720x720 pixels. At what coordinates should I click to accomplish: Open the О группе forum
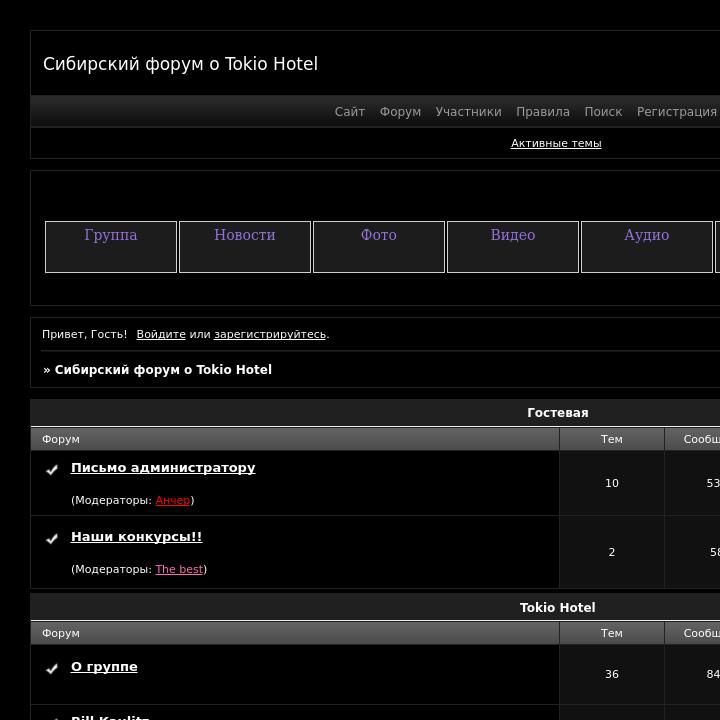point(104,667)
